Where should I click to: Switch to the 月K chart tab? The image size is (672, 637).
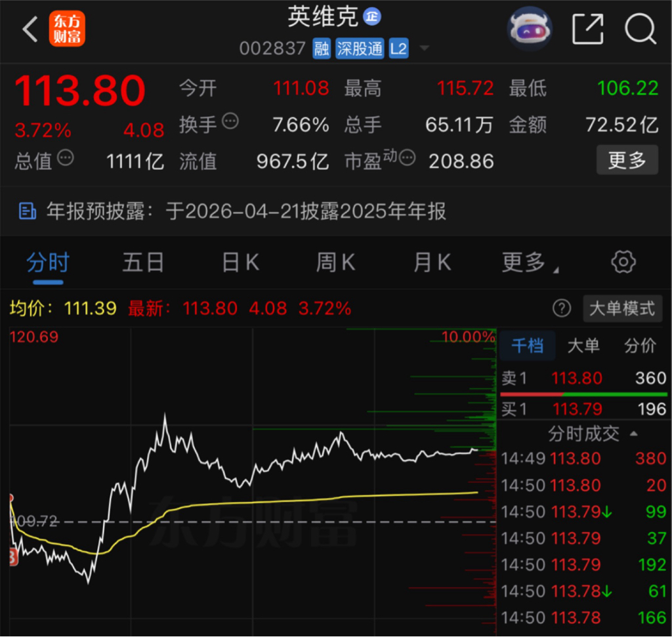click(432, 262)
